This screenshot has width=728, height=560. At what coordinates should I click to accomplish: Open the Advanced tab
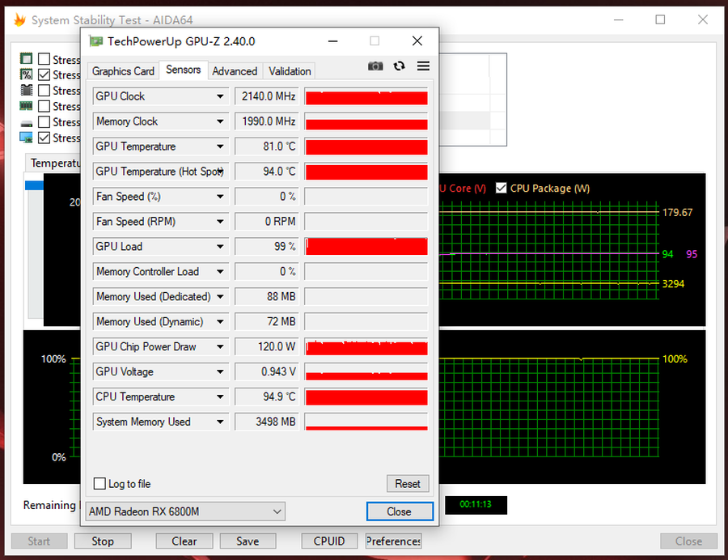235,71
